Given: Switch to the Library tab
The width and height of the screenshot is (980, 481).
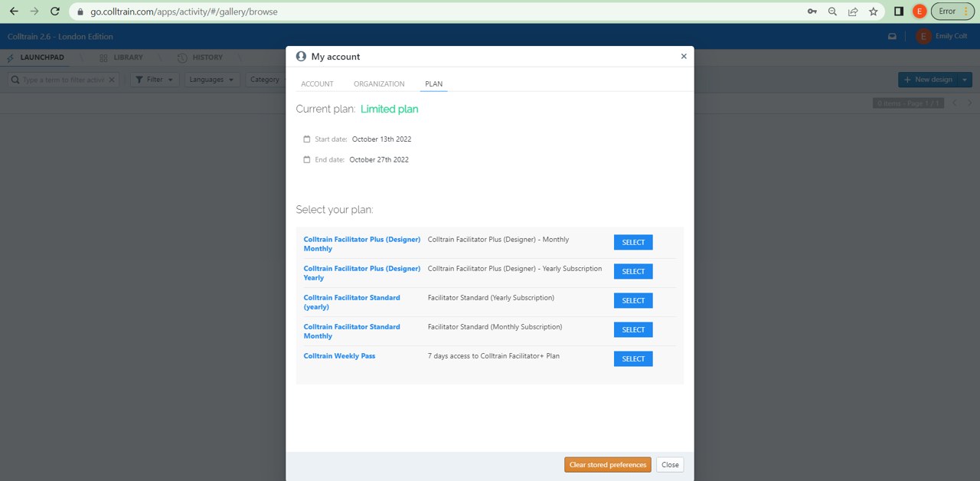Looking at the screenshot, I should pyautogui.click(x=122, y=57).
